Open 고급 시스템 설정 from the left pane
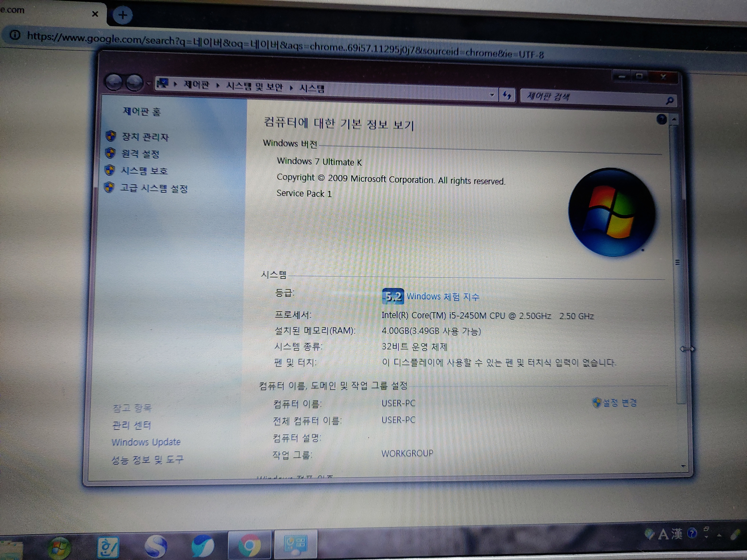Screen dimensions: 747x560 click(x=154, y=188)
